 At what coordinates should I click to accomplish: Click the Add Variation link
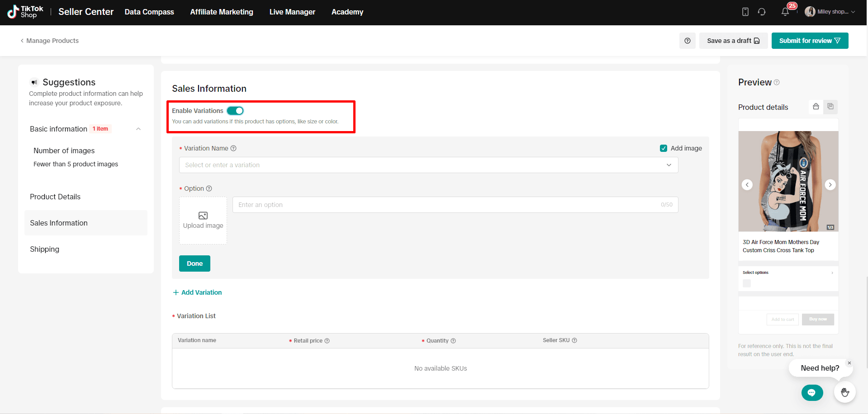198,292
